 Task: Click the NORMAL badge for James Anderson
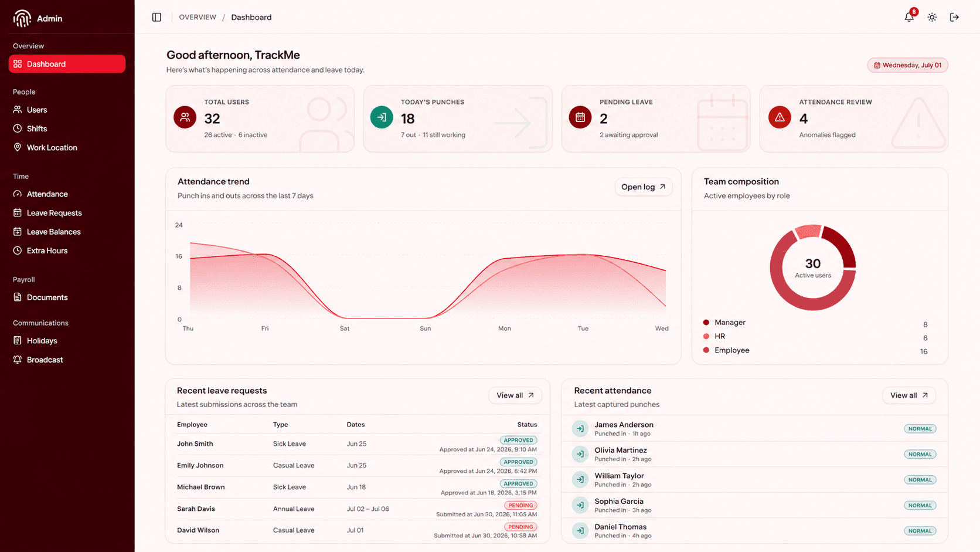pyautogui.click(x=920, y=429)
